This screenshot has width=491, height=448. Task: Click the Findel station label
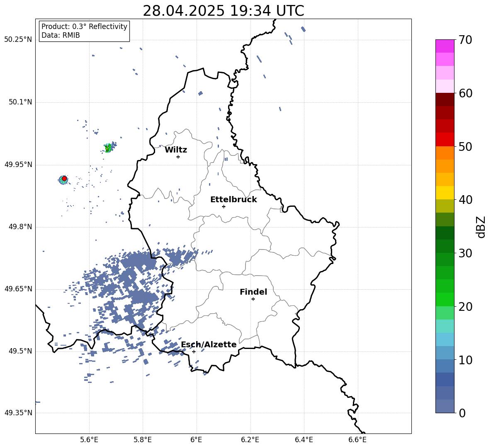tap(253, 292)
